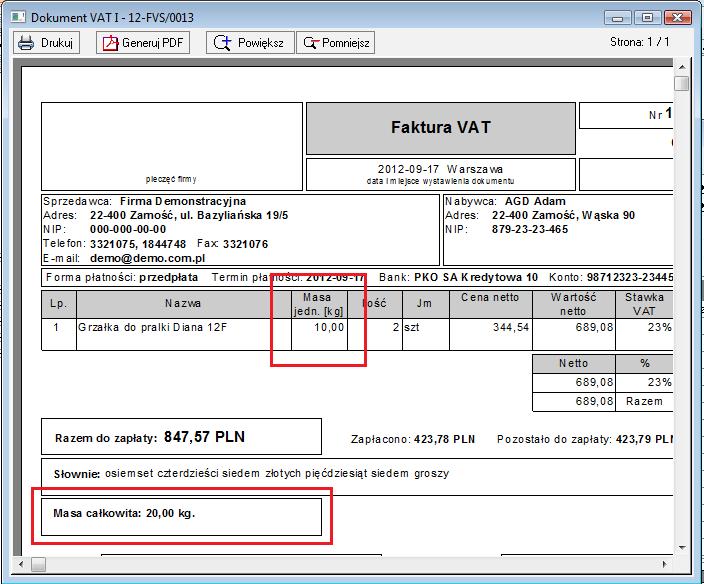The image size is (704, 584).
Task: Click email 'demo@demo.com.pl'
Action: pyautogui.click(x=147, y=258)
